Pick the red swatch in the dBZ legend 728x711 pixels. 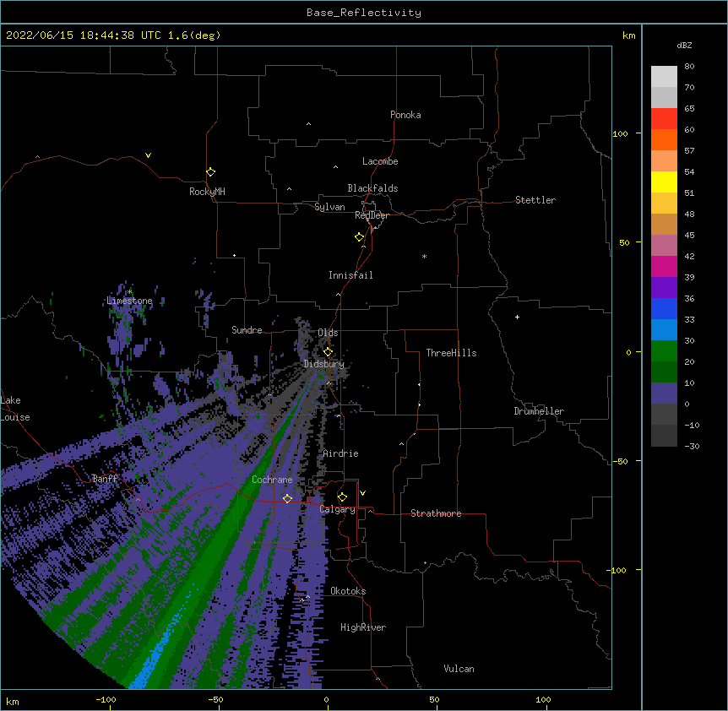664,118
